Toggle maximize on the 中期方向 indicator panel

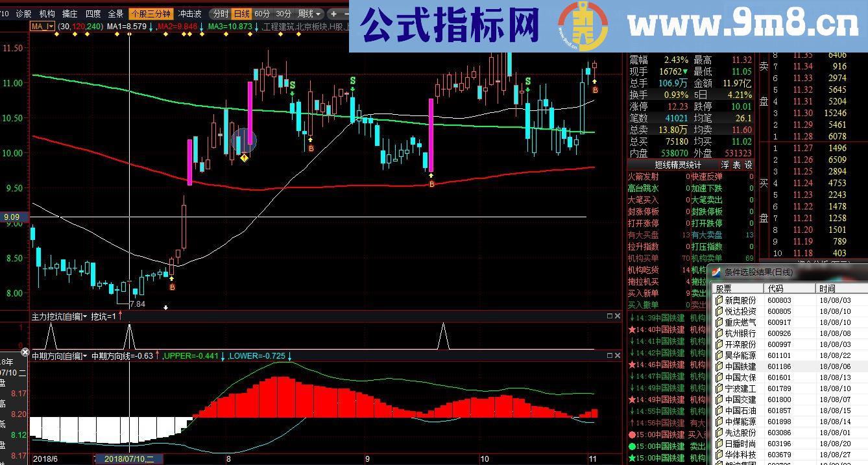(610, 355)
